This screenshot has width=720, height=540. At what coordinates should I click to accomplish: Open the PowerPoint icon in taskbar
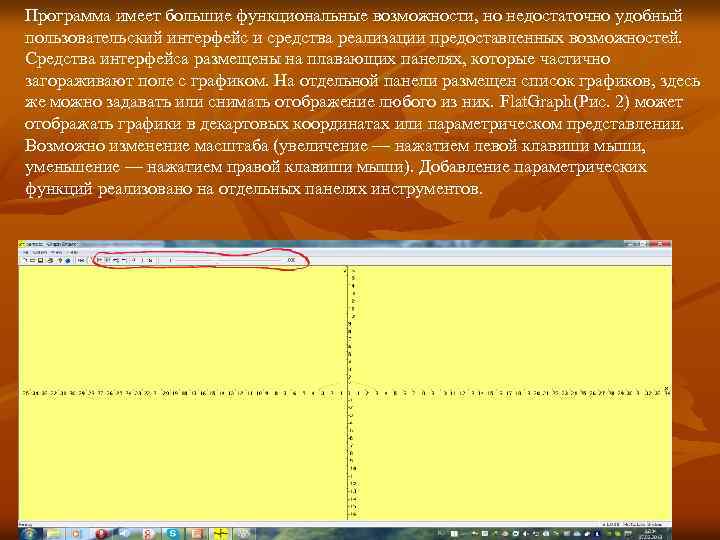(197, 534)
